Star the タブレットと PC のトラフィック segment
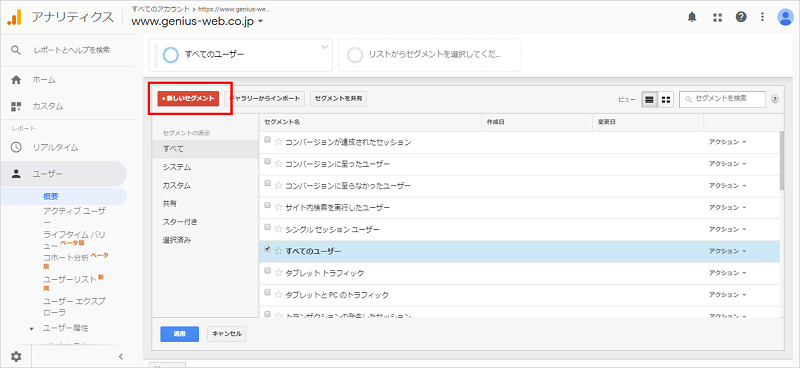This screenshot has height=368, width=800. [279, 295]
